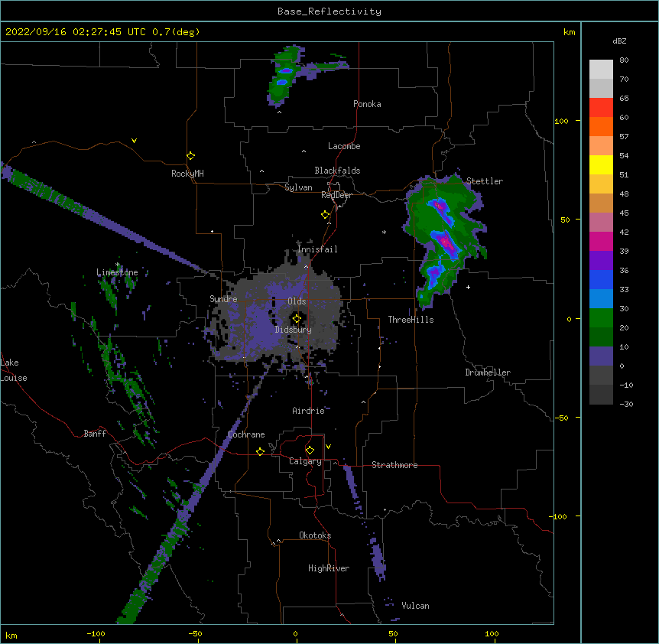
Task: Select the 80 dBZ white color swatch
Action: pos(601,70)
